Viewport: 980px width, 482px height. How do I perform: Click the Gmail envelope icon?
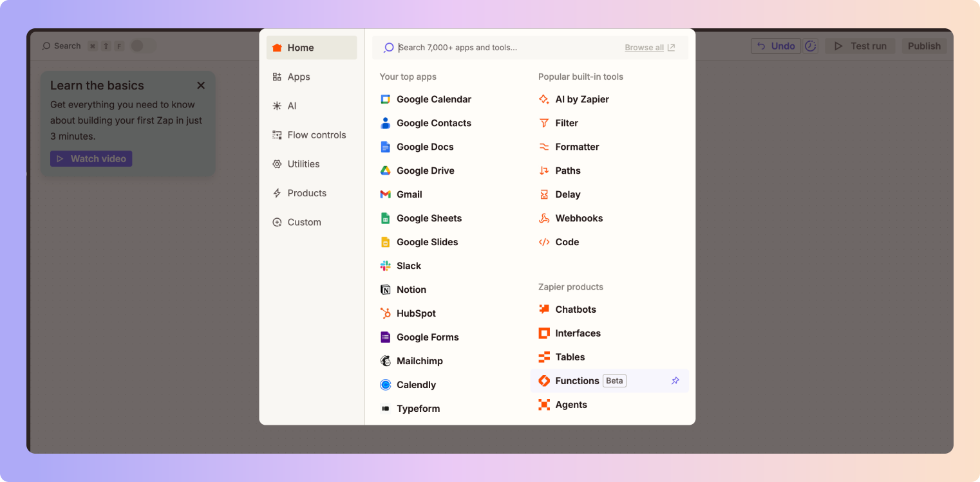pyautogui.click(x=386, y=194)
